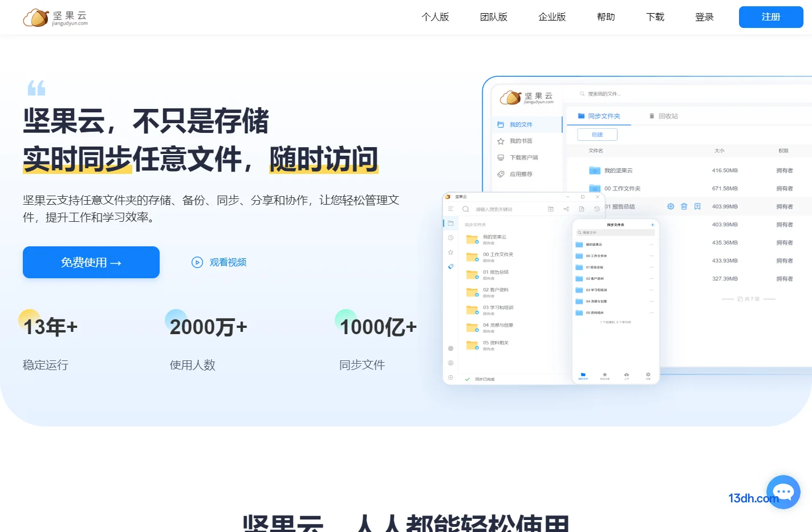Click the 创建 button in web mockup

point(597,135)
